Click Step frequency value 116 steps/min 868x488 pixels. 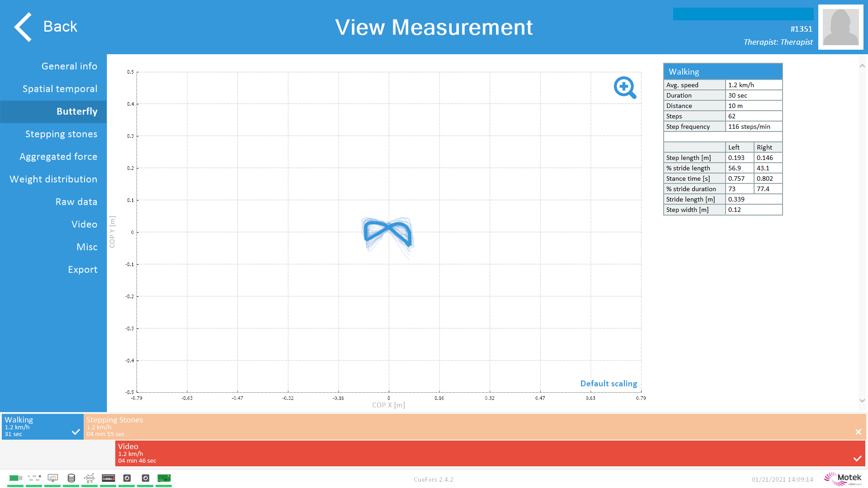point(754,127)
